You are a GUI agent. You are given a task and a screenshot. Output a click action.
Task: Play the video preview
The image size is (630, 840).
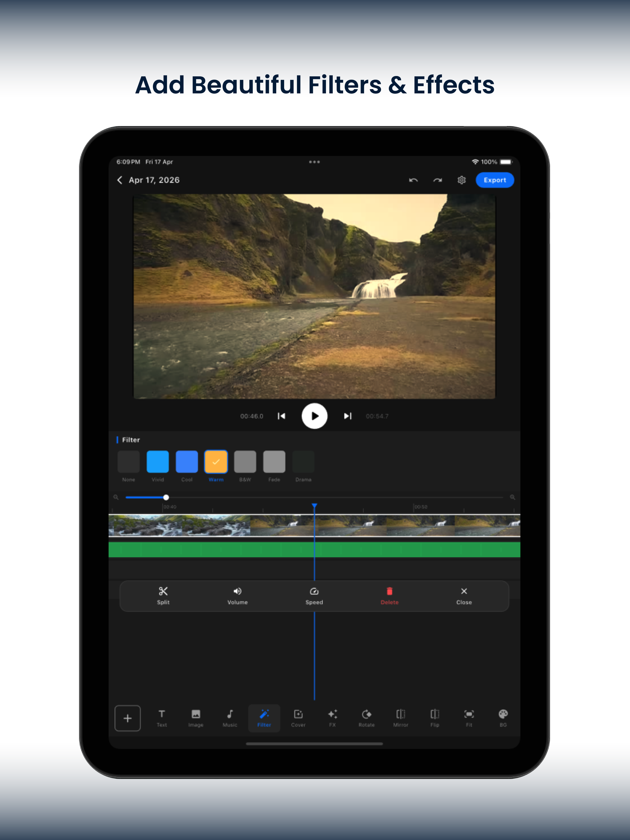tap(314, 416)
